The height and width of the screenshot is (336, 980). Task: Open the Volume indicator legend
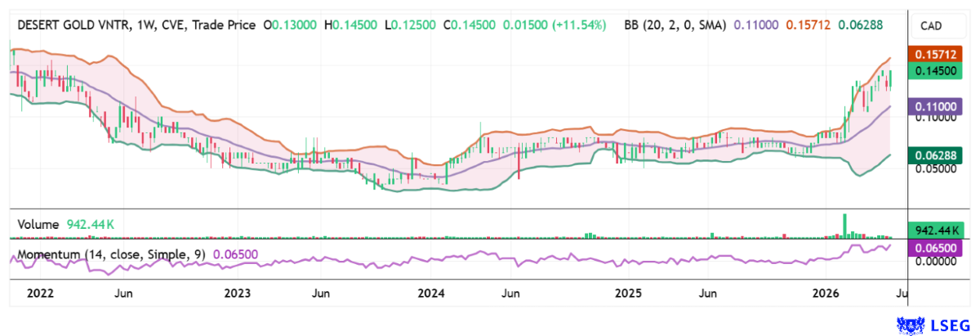tap(38, 224)
